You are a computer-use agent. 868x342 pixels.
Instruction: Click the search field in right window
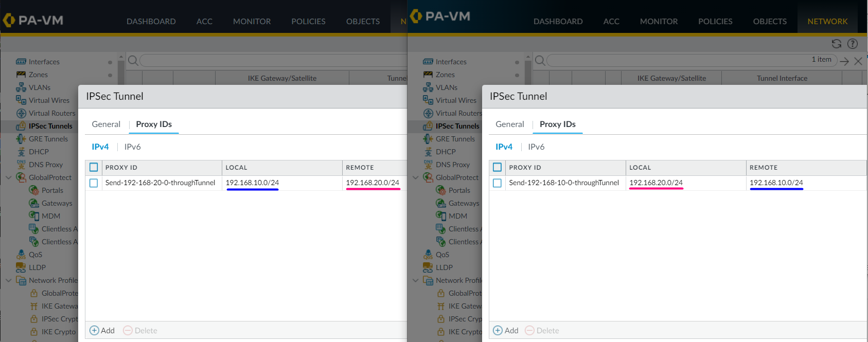(692, 61)
